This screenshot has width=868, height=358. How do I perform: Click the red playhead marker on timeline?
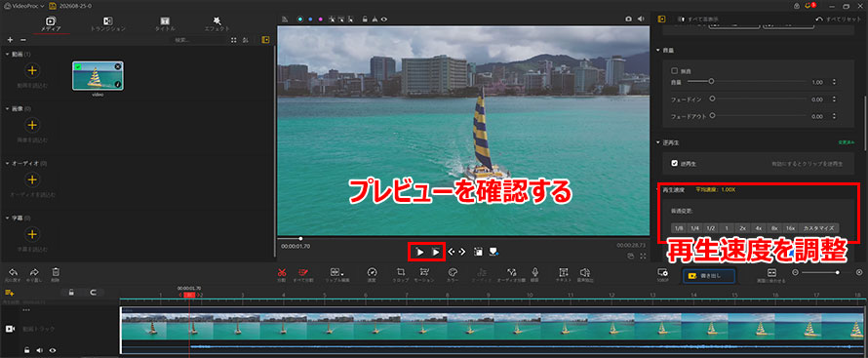pos(189,295)
